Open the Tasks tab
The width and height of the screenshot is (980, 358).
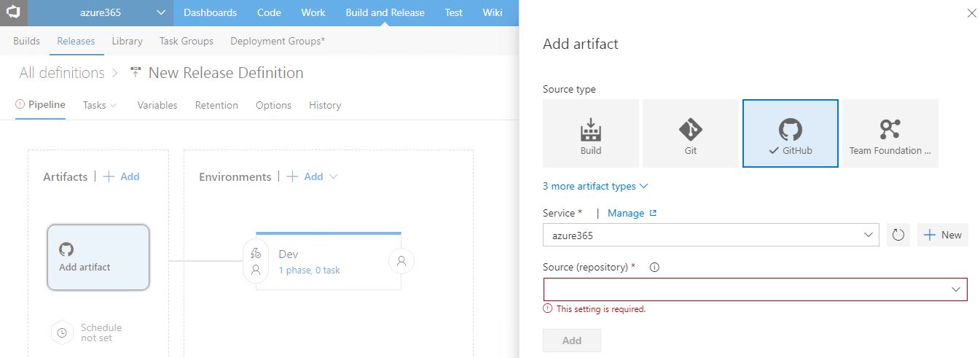click(x=100, y=105)
